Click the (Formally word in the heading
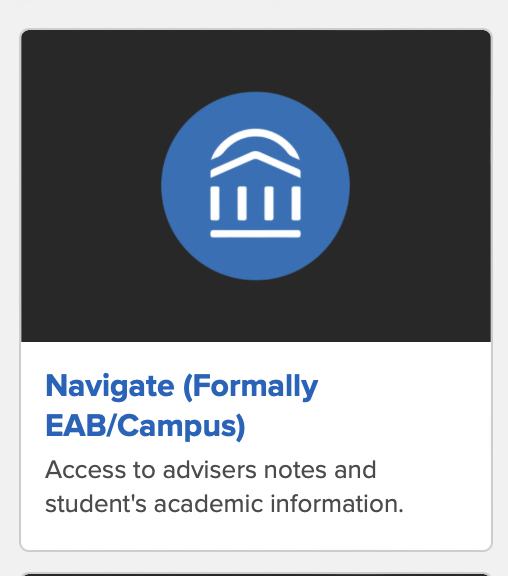The width and height of the screenshot is (508, 576). (x=251, y=387)
